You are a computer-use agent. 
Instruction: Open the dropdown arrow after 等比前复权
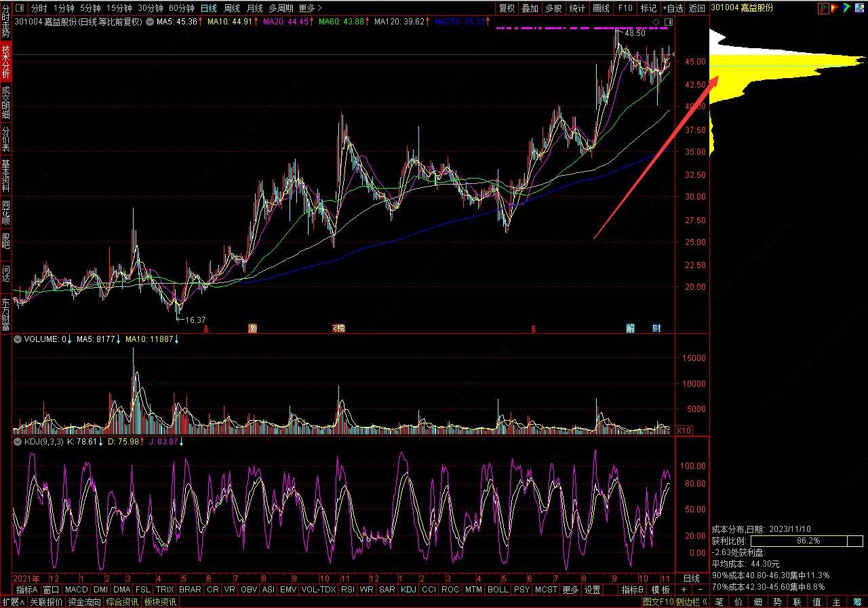point(149,22)
